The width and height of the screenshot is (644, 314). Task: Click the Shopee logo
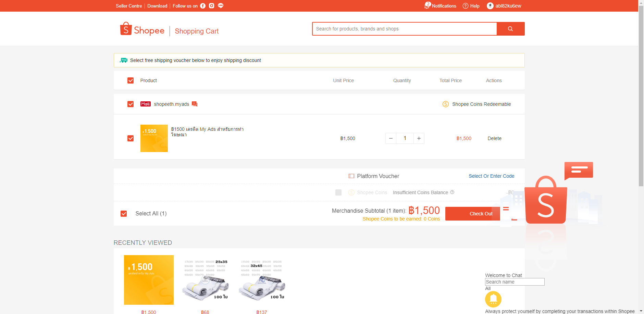pyautogui.click(x=142, y=29)
